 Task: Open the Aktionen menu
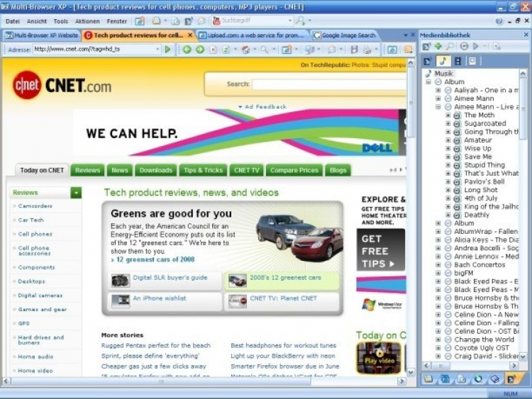(x=87, y=21)
